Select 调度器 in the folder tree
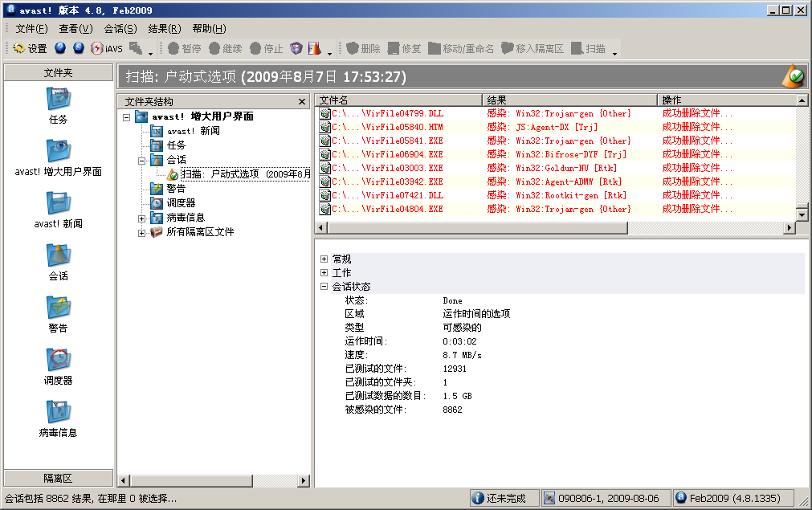Screen dimensions: 812x510 pyautogui.click(x=181, y=203)
